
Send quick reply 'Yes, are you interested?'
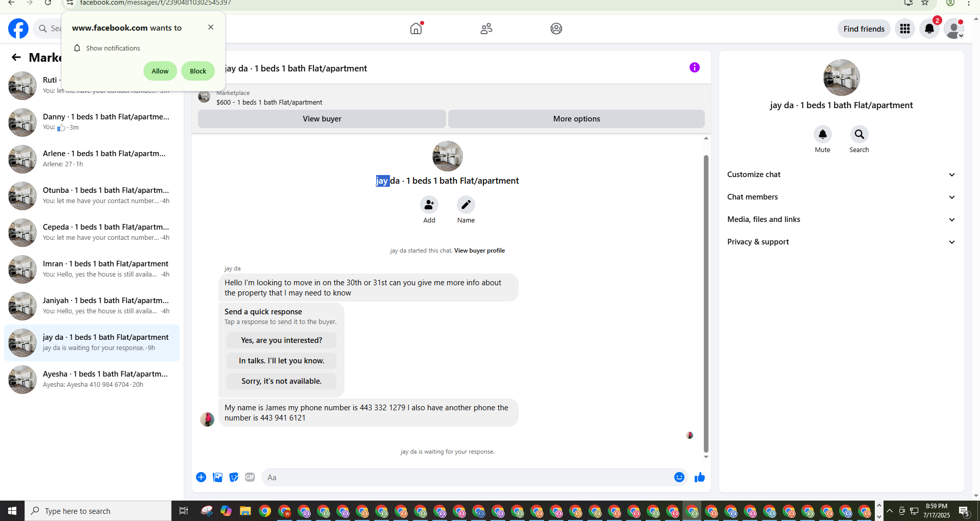click(281, 340)
